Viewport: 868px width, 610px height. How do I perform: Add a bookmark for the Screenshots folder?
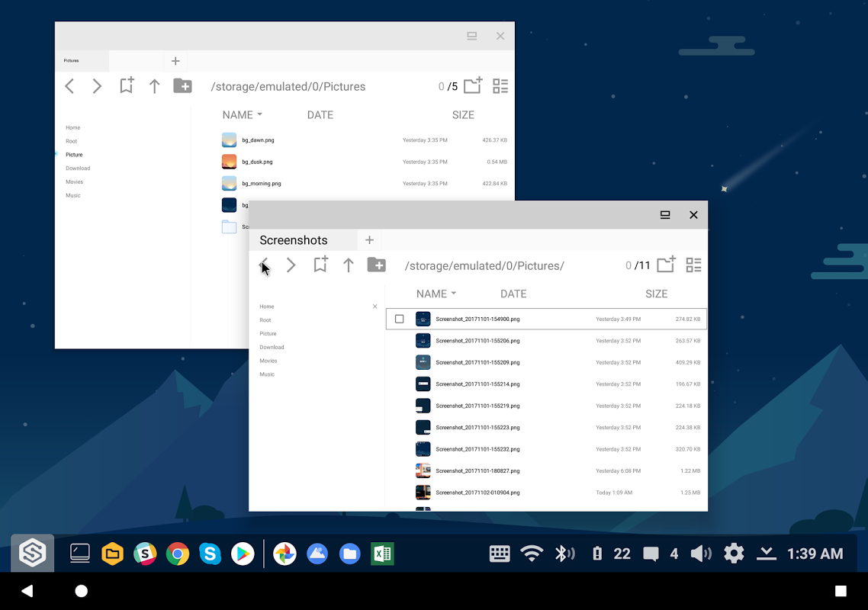pyautogui.click(x=320, y=265)
